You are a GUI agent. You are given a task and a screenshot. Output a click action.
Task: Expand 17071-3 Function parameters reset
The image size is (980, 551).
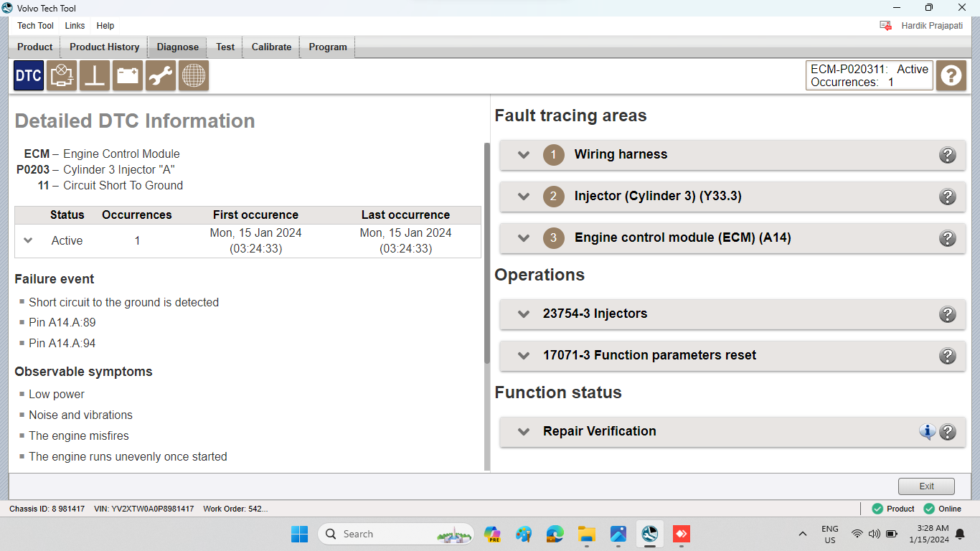tap(524, 355)
